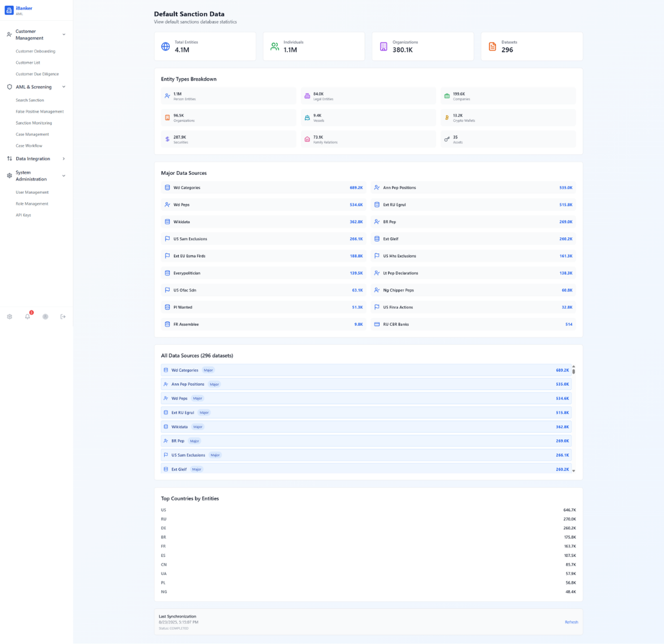
Task: Open settings via the bottom sidebar gear icon
Action: [x=10, y=317]
